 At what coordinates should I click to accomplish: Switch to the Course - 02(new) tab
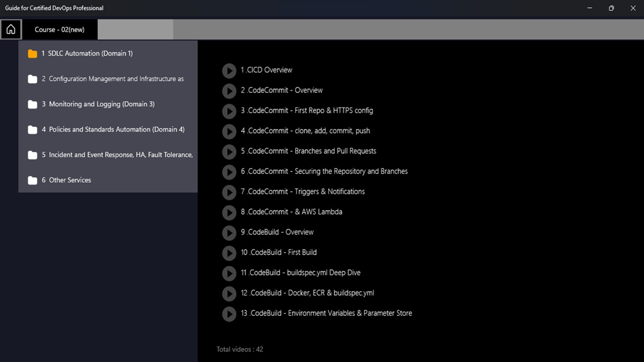pos(60,29)
